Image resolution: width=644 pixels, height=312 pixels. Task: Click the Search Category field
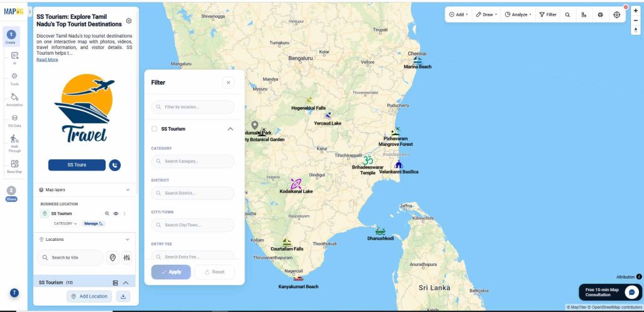[193, 161]
